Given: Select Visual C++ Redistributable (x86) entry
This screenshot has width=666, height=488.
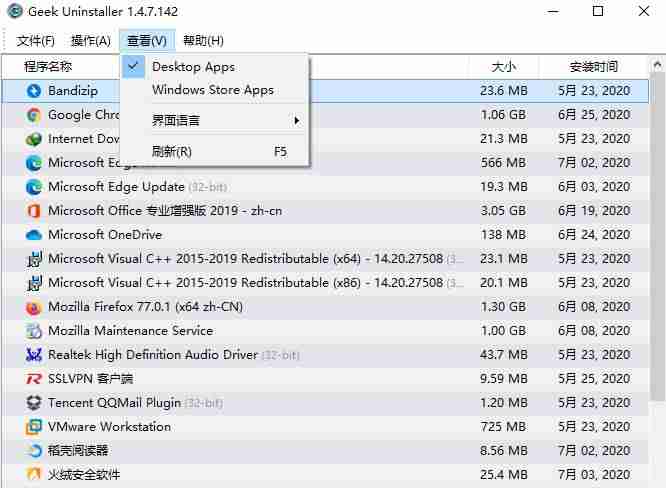Looking at the screenshot, I should (x=246, y=283).
